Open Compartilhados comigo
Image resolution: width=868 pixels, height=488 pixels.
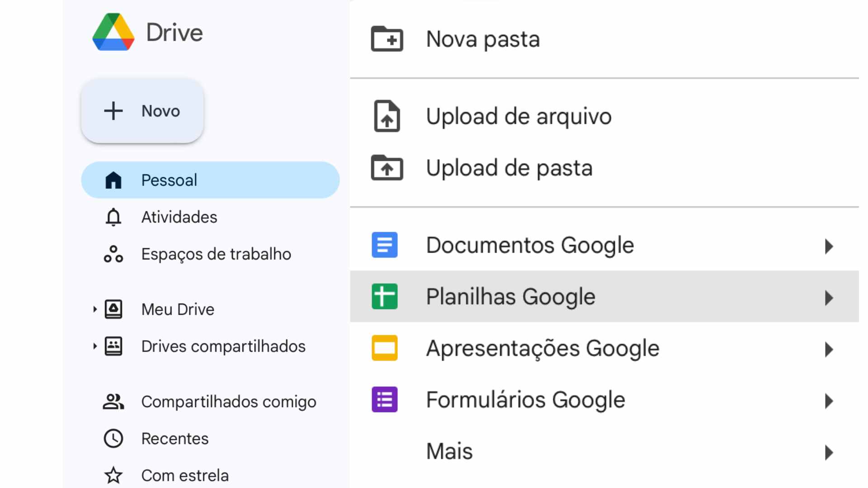[x=228, y=401]
